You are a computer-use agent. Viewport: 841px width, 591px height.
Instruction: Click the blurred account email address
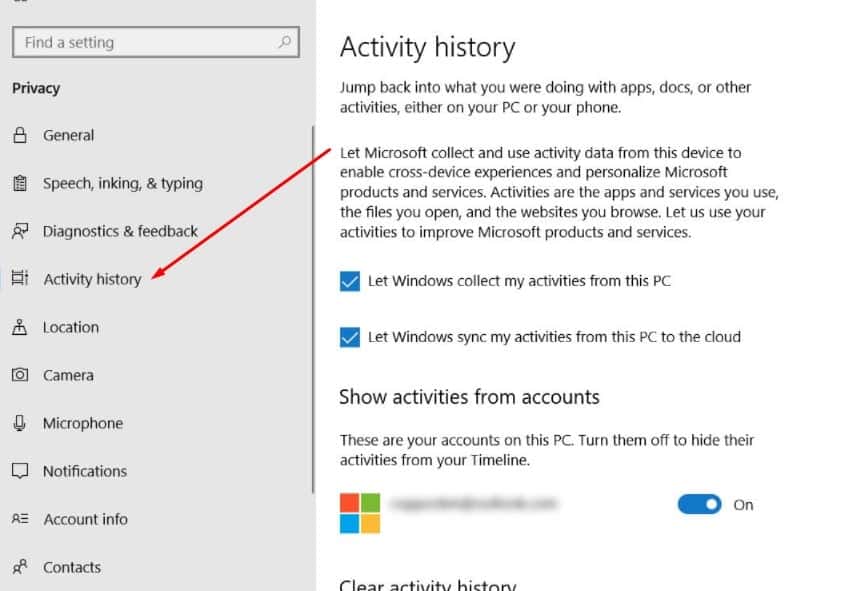coord(474,503)
